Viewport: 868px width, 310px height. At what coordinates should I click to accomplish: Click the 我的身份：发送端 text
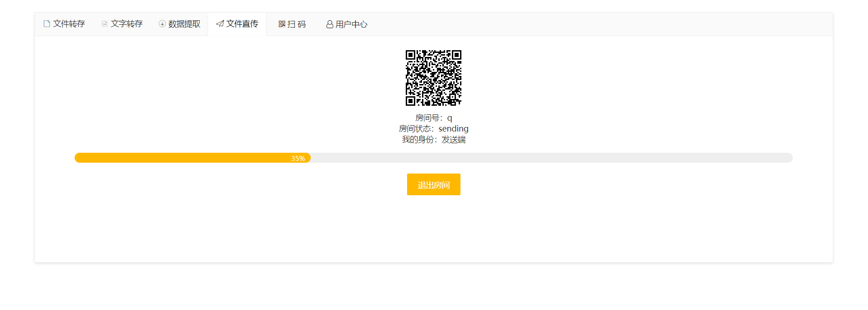point(433,140)
